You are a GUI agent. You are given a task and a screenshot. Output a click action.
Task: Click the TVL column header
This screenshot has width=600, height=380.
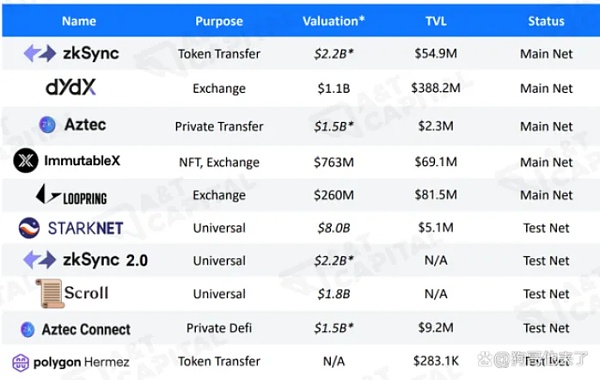pos(436,21)
